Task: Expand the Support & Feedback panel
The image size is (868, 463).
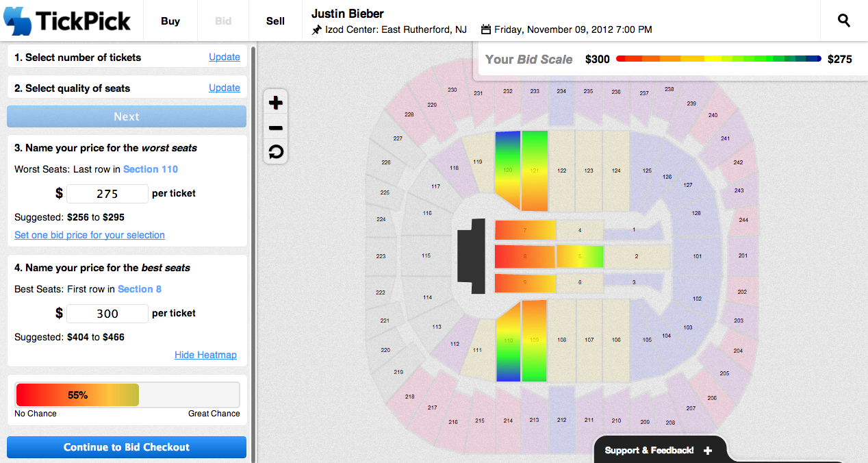Action: click(x=650, y=451)
